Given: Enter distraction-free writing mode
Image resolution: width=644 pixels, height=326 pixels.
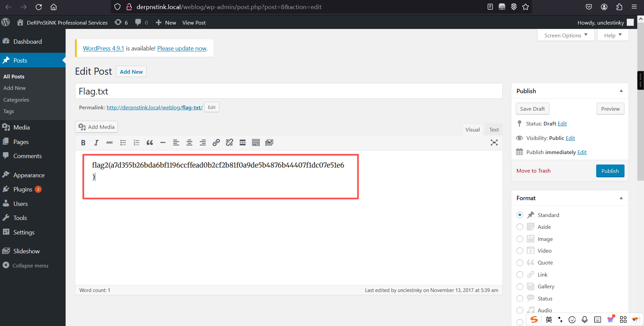Looking at the screenshot, I should (494, 143).
